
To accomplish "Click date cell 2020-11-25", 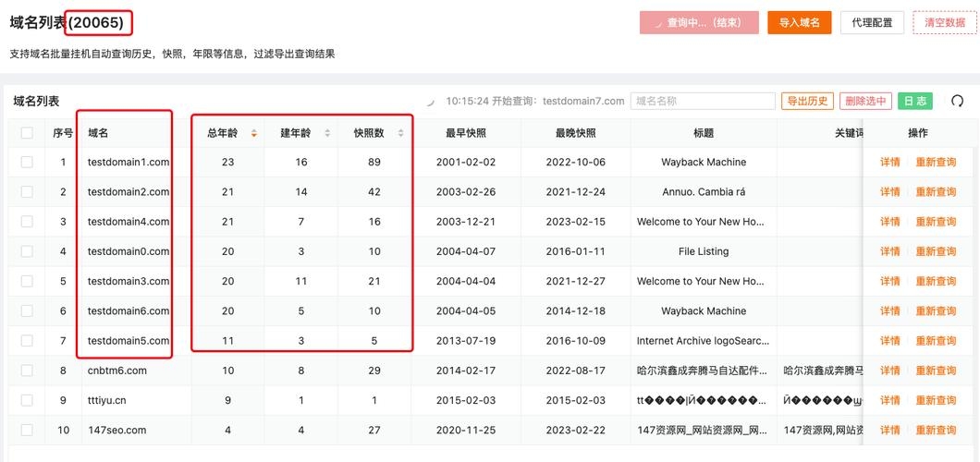I will [466, 431].
